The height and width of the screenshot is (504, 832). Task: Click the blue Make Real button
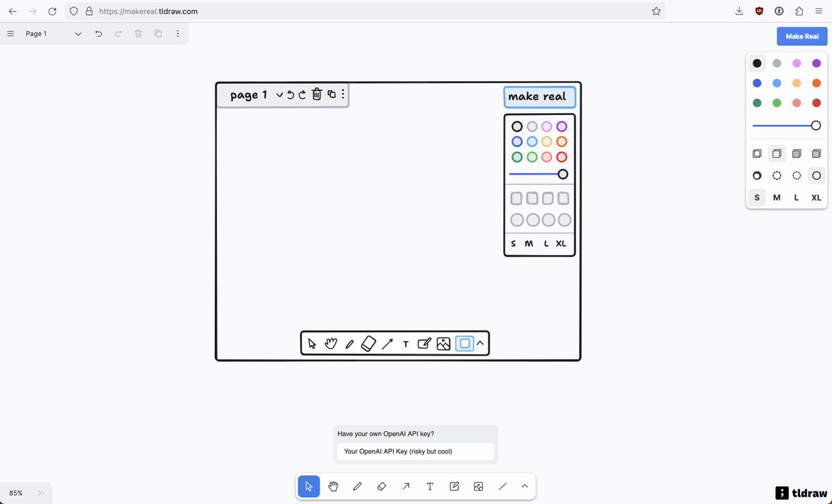point(802,36)
